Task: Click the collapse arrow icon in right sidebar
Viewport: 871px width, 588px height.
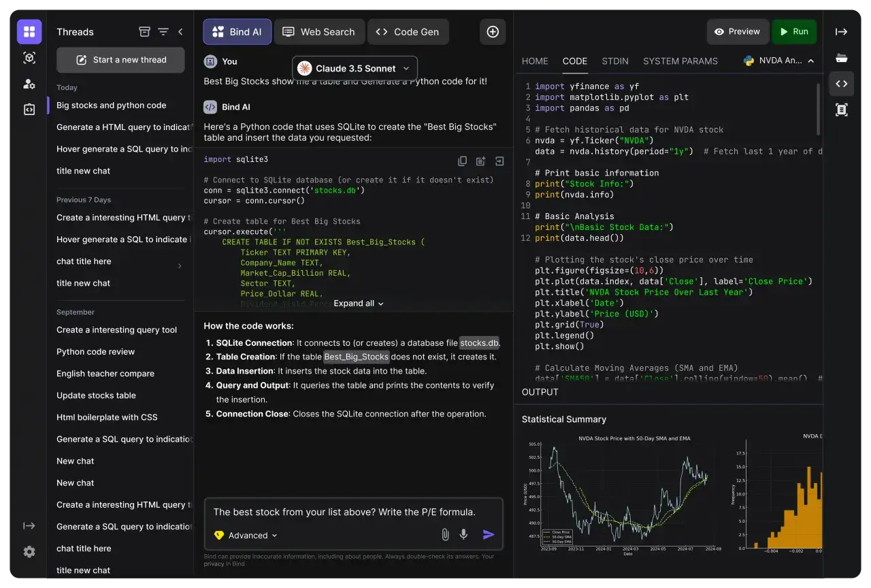Action: (x=842, y=32)
